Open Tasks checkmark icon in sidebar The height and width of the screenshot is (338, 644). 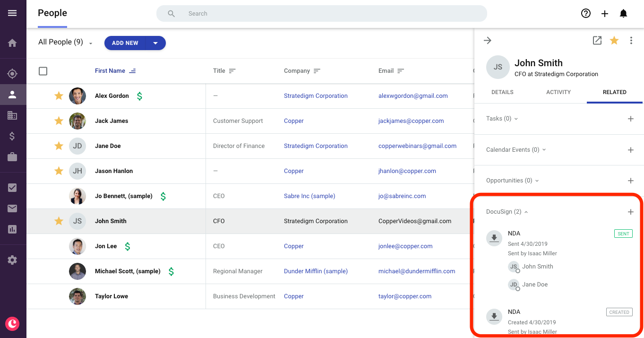click(x=12, y=188)
